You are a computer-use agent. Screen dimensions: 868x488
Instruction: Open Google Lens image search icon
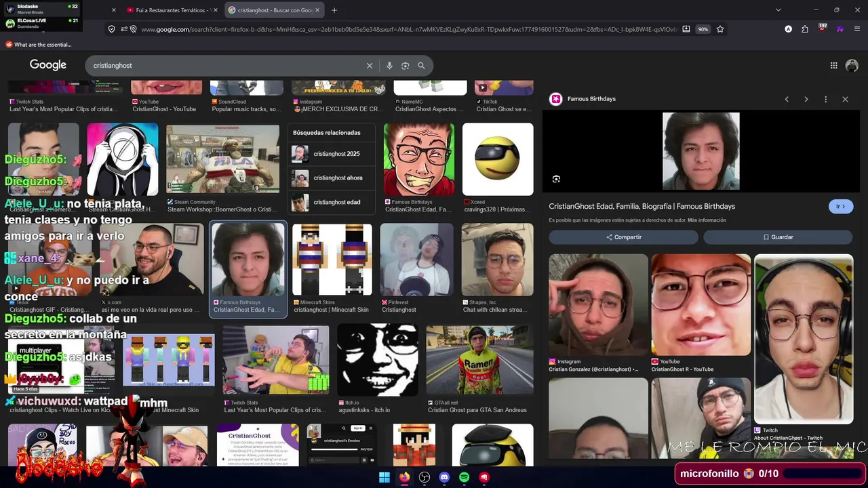coord(406,66)
